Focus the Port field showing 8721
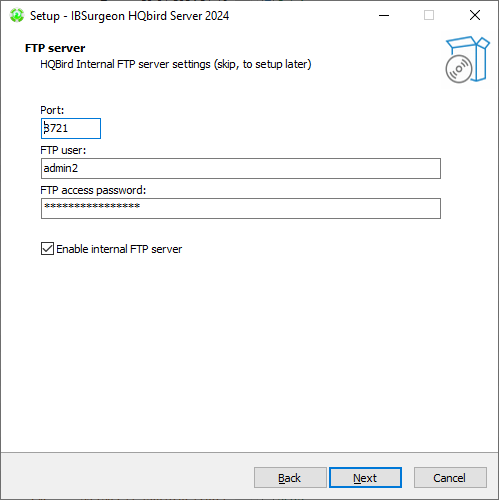 pyautogui.click(x=71, y=128)
